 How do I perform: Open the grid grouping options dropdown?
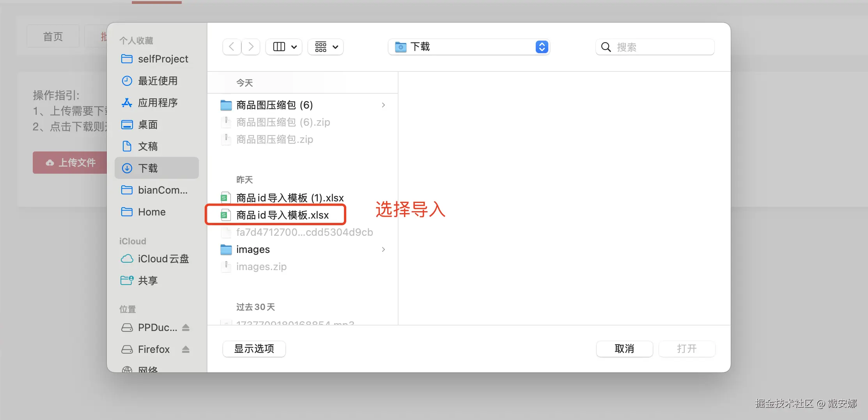pyautogui.click(x=326, y=47)
